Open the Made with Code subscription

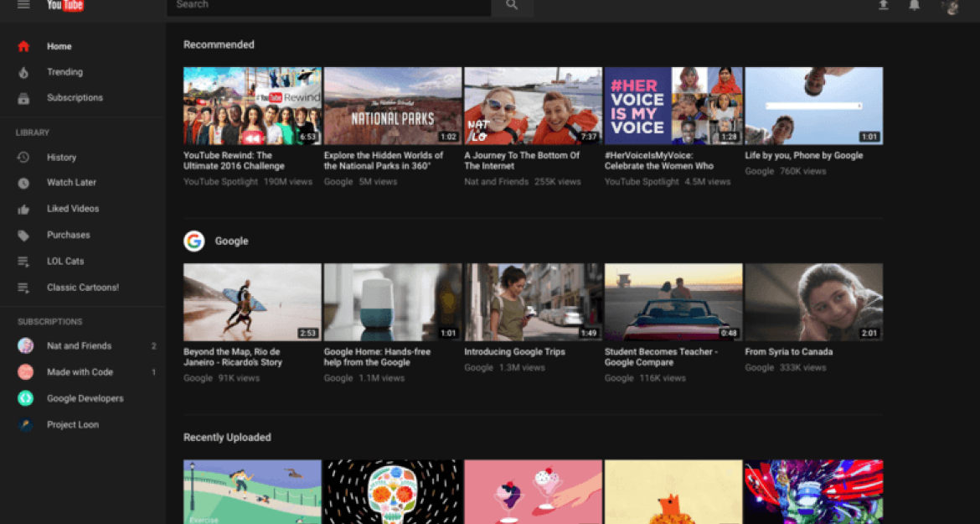click(82, 372)
